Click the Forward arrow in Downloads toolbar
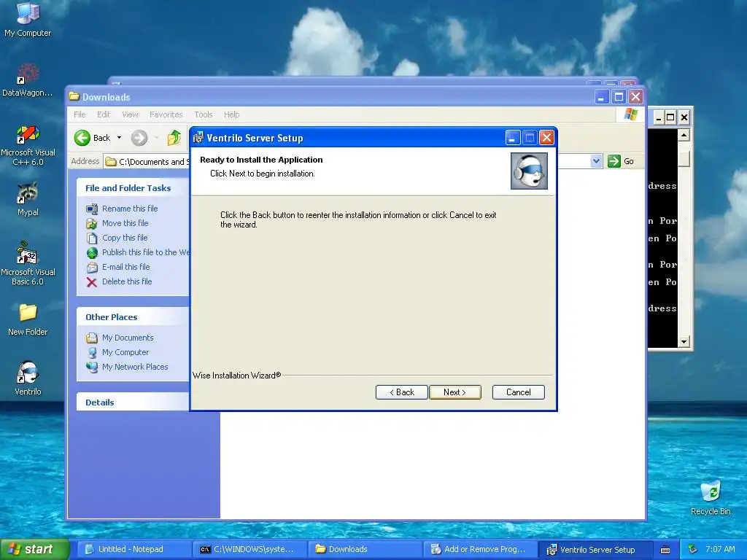The height and width of the screenshot is (560, 747). coord(139,138)
